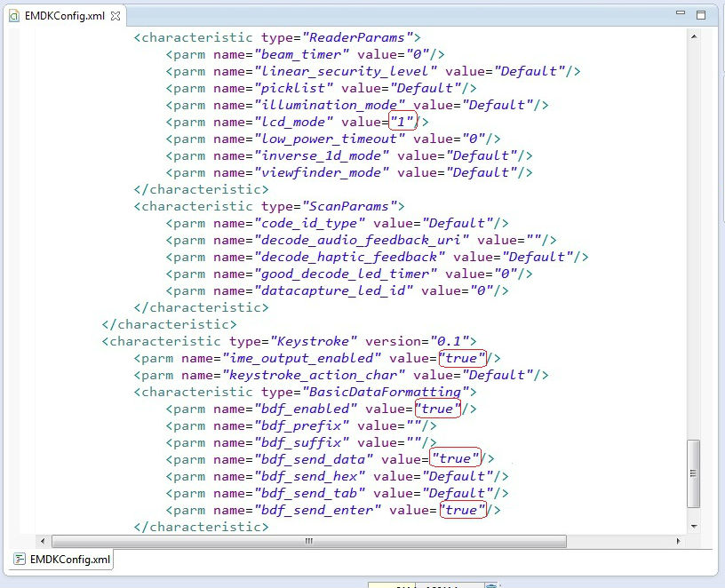
Task: Close the EMDKConfig.xml editor tab
Action: [x=116, y=15]
